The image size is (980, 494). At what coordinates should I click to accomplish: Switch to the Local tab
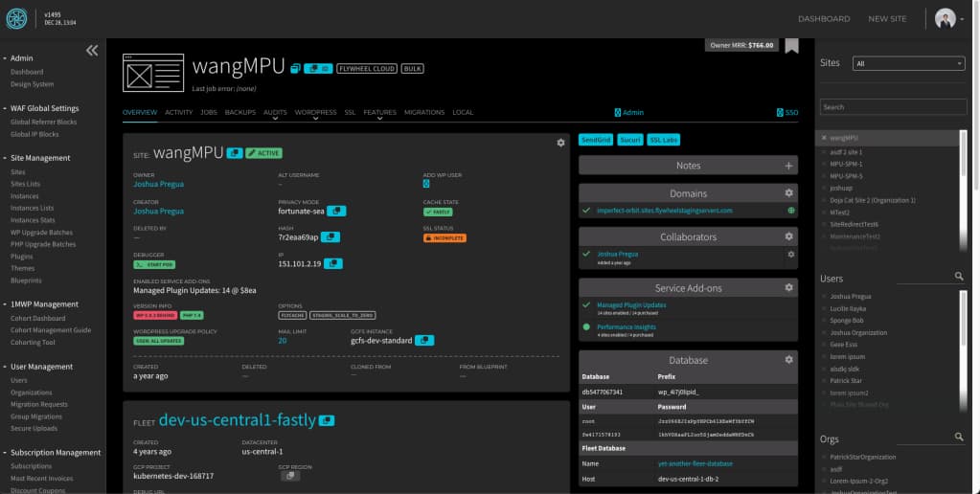click(463, 112)
